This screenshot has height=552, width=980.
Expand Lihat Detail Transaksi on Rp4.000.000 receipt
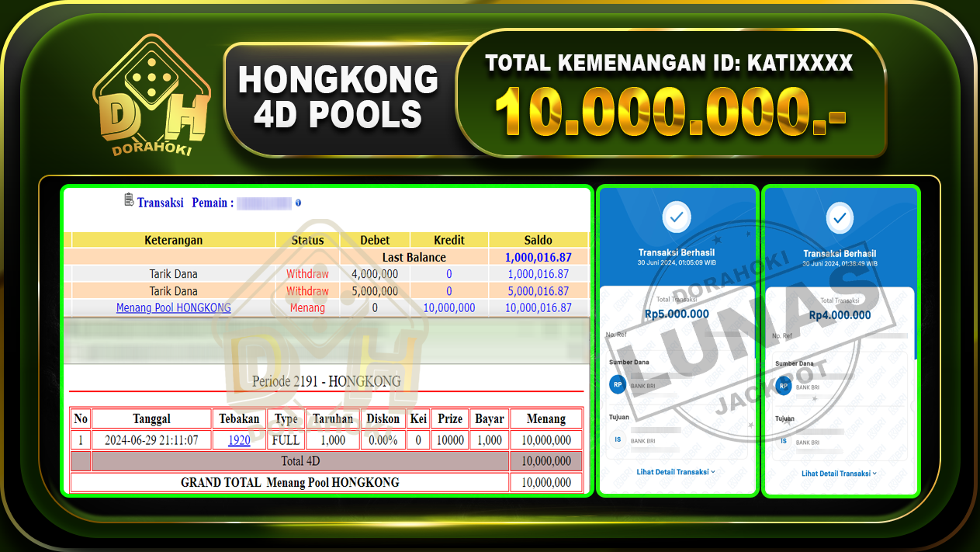tap(840, 473)
